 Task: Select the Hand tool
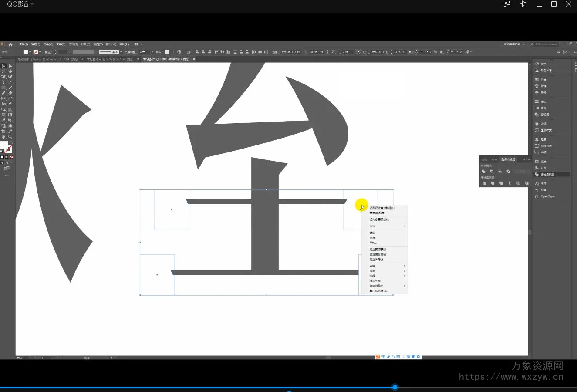[3, 137]
